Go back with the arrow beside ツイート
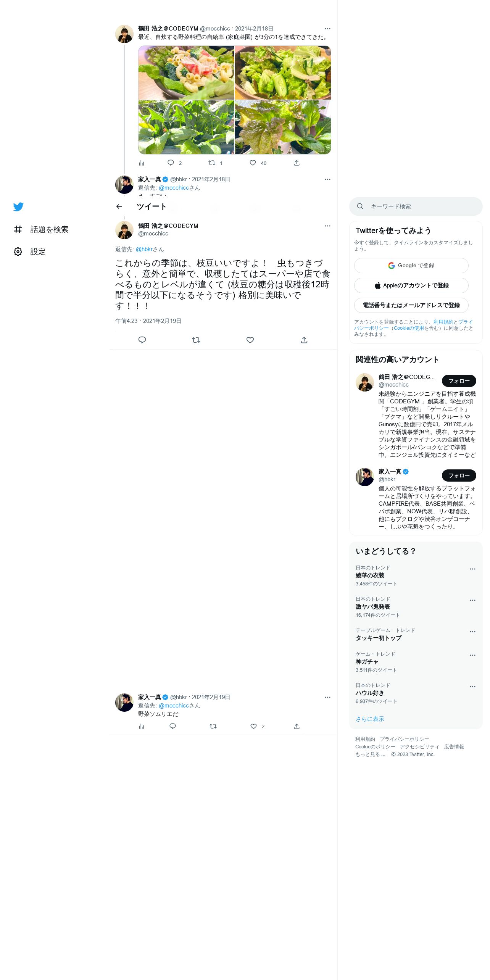The width and height of the screenshot is (490, 980). pyautogui.click(x=119, y=206)
